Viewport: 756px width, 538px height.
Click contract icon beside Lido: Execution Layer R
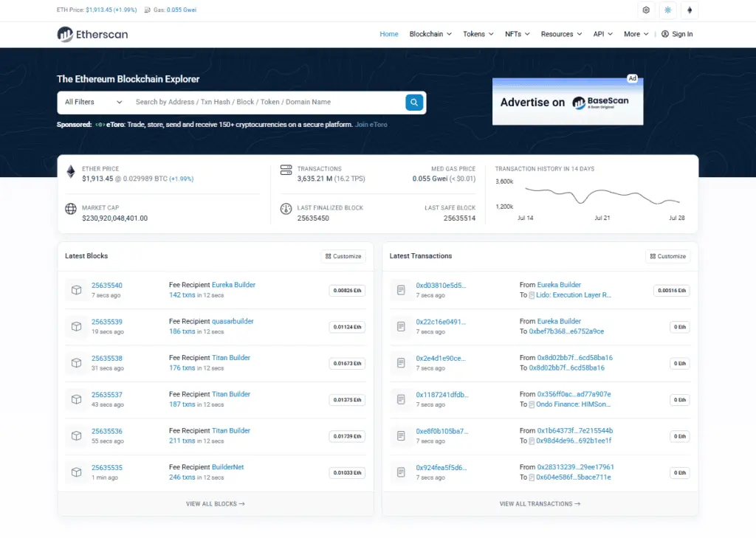coord(532,295)
